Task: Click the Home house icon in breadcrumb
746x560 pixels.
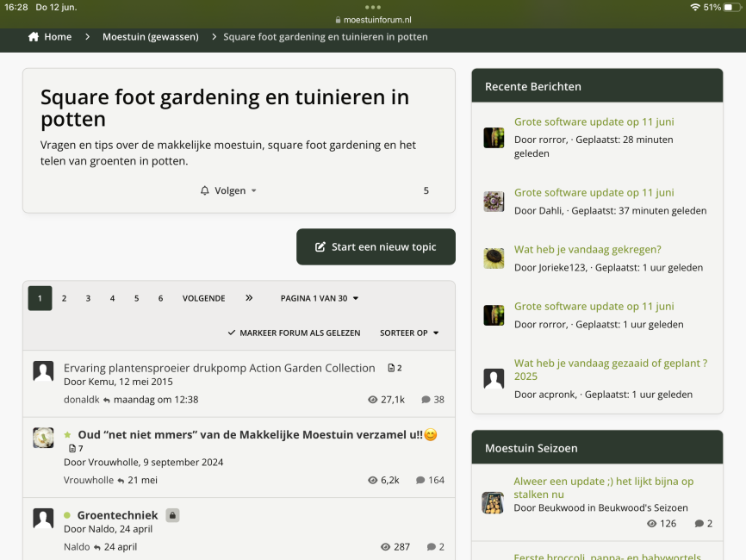Action: coord(34,37)
